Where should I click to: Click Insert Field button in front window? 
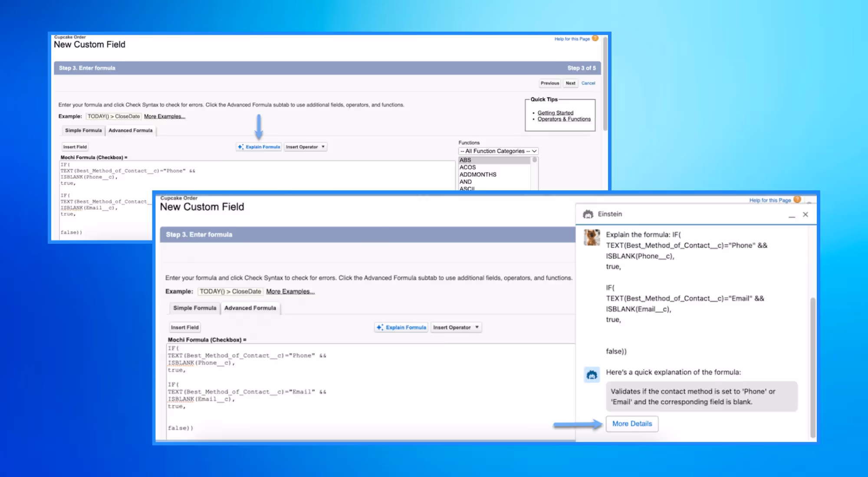pyautogui.click(x=185, y=327)
